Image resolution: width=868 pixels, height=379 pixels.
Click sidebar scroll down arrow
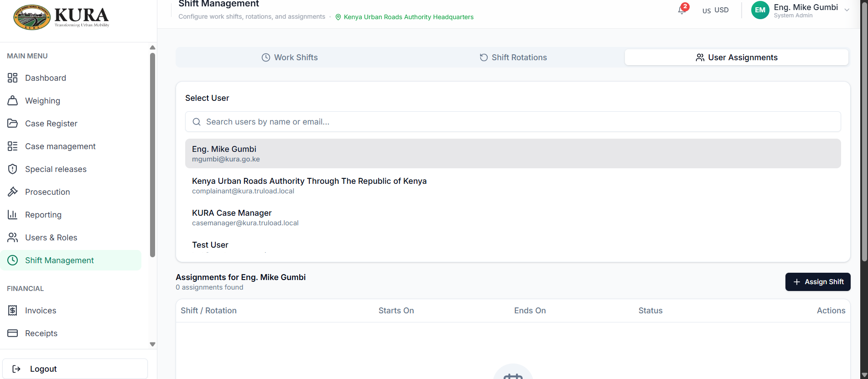pyautogui.click(x=152, y=344)
